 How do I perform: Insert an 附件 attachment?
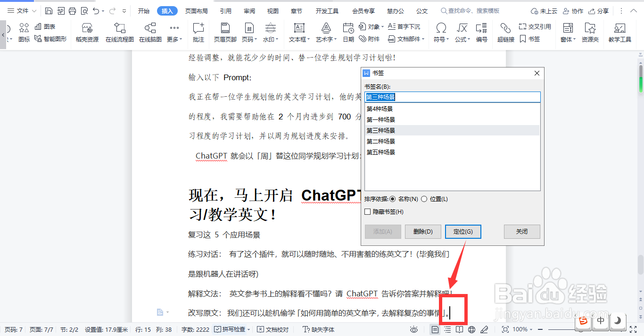pyautogui.click(x=369, y=39)
